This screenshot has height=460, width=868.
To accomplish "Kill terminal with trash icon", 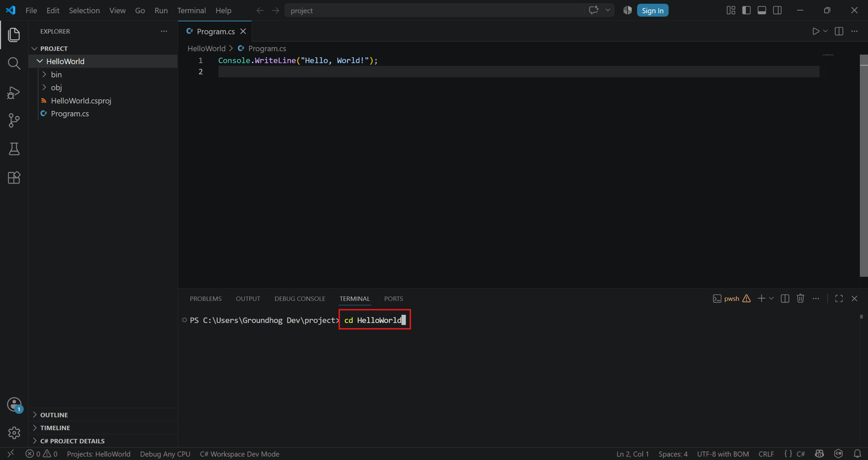I will point(800,298).
